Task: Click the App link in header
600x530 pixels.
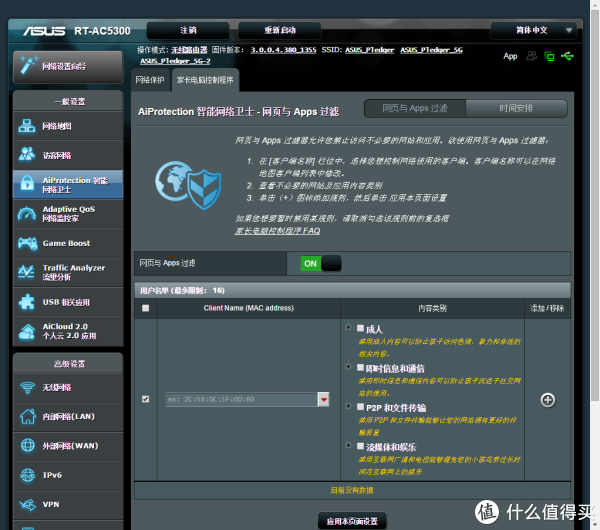Action: tap(510, 56)
